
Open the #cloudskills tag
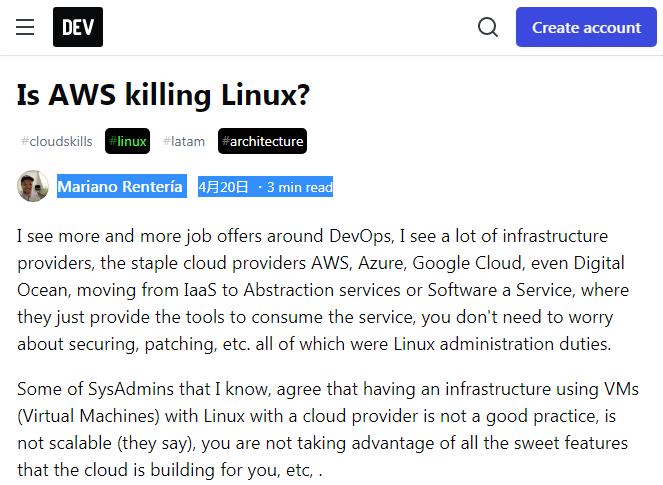(57, 141)
